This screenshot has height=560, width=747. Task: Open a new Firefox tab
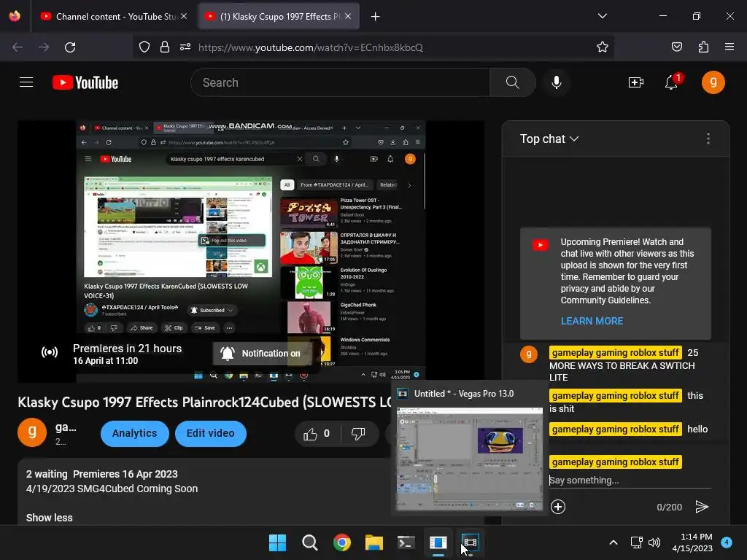pos(376,17)
